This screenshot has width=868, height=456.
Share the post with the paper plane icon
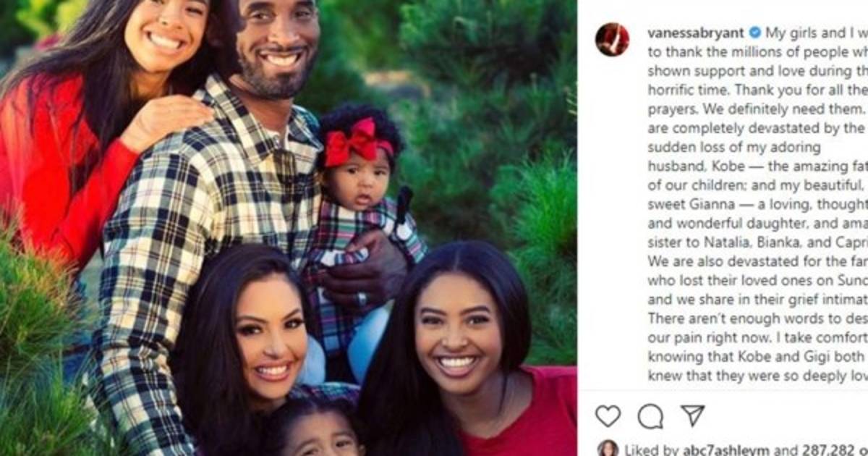click(692, 415)
